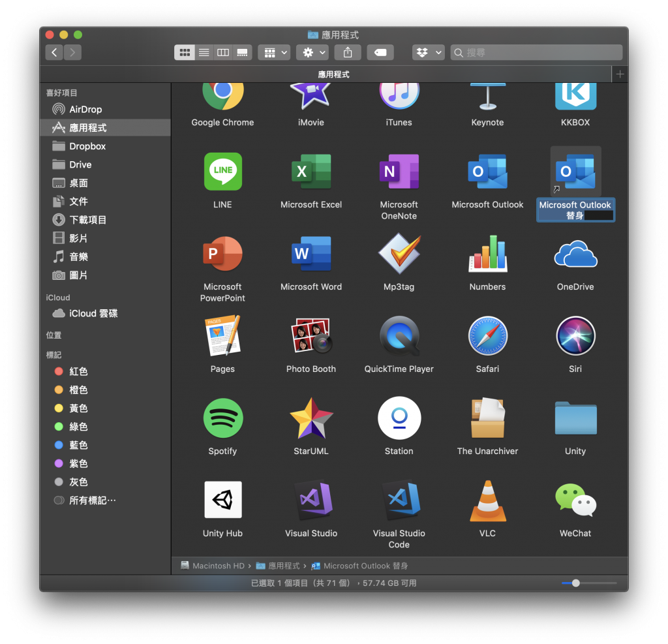Click the Safari compass icon
The width and height of the screenshot is (668, 644).
pos(487,335)
